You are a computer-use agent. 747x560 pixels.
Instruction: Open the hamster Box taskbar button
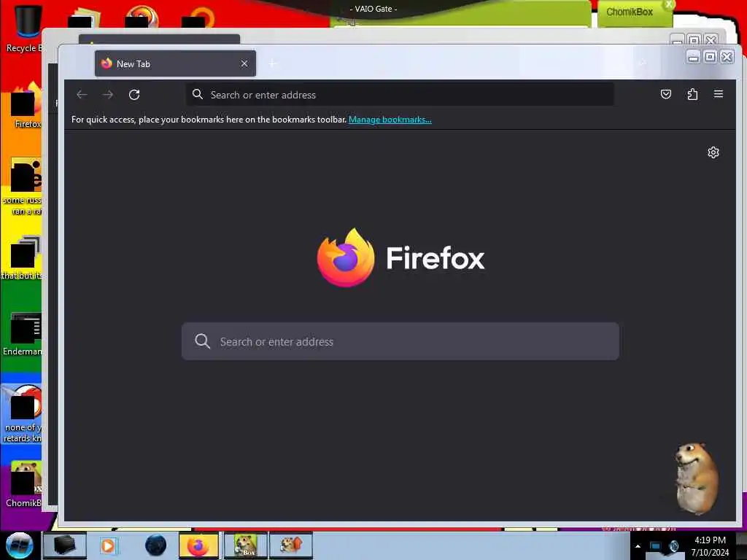click(x=245, y=545)
